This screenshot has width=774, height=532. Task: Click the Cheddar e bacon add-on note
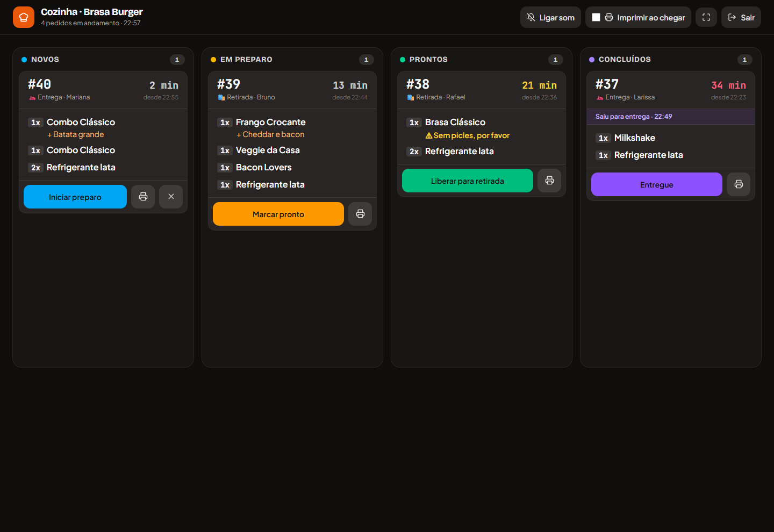click(x=270, y=134)
